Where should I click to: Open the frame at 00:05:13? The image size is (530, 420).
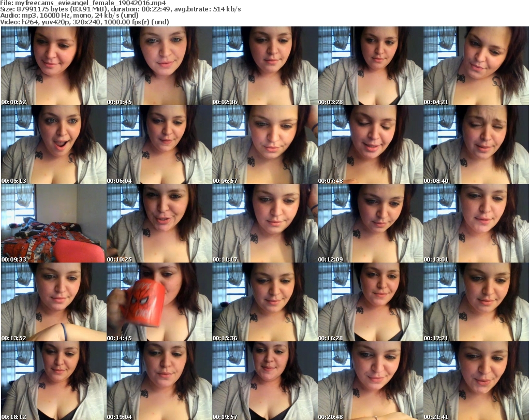tap(54, 144)
